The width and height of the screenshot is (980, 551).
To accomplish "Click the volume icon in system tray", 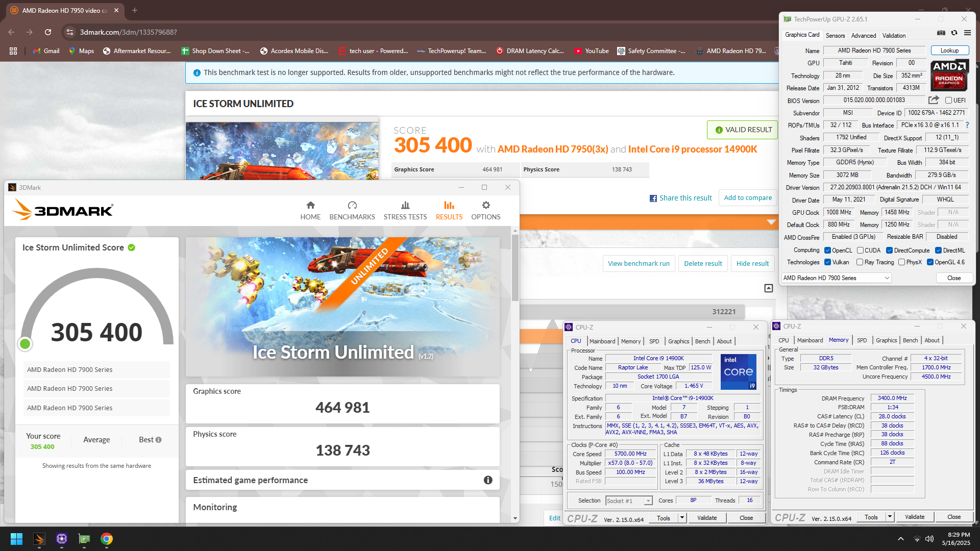I will click(x=929, y=539).
